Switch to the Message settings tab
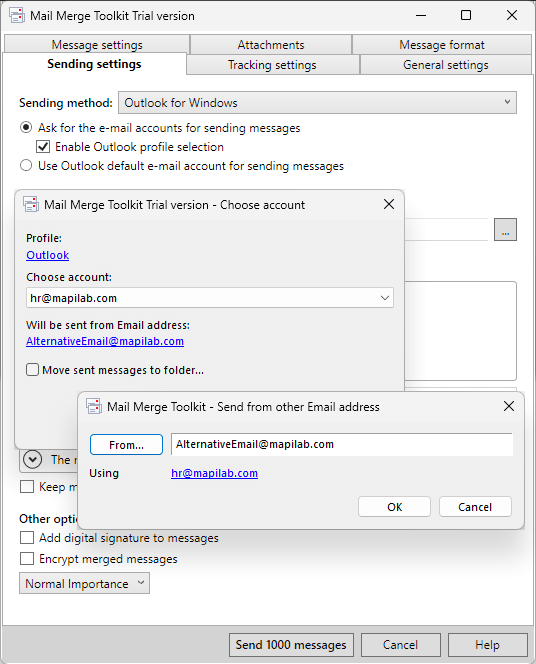Screen dimensions: 536x664 97,44
